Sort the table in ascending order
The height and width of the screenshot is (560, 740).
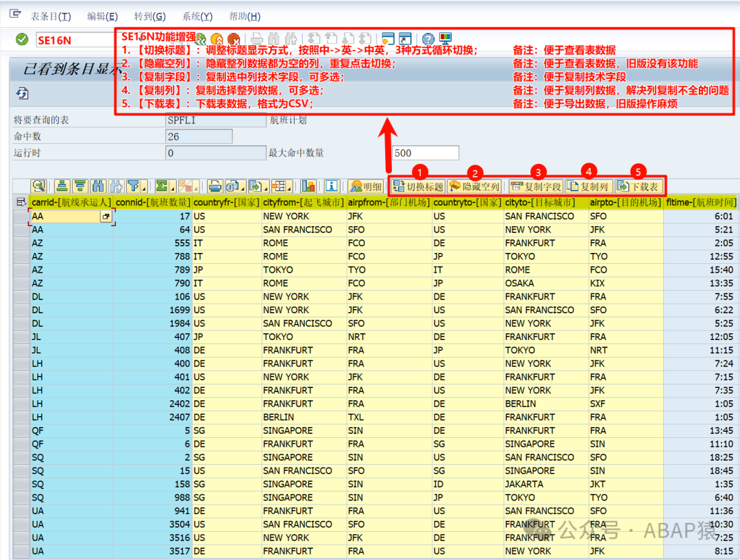click(x=62, y=186)
